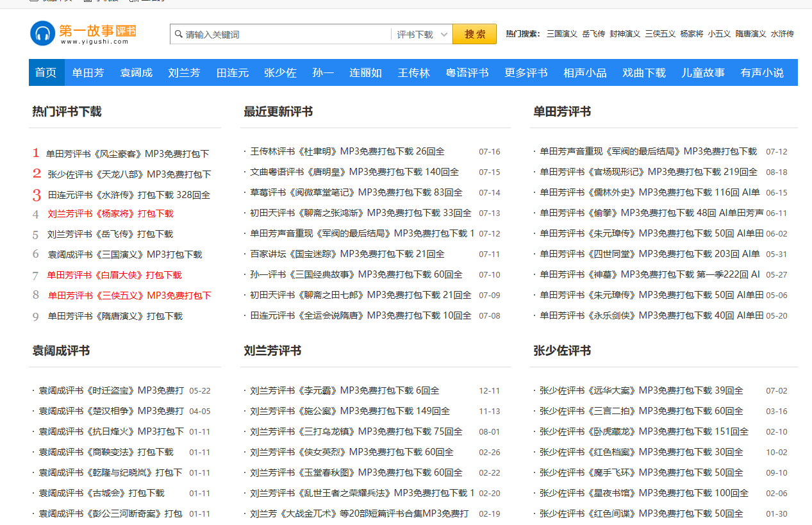Image resolution: width=812 pixels, height=525 pixels.
Task: Select the 首页 navigation tab
Action: coord(46,72)
